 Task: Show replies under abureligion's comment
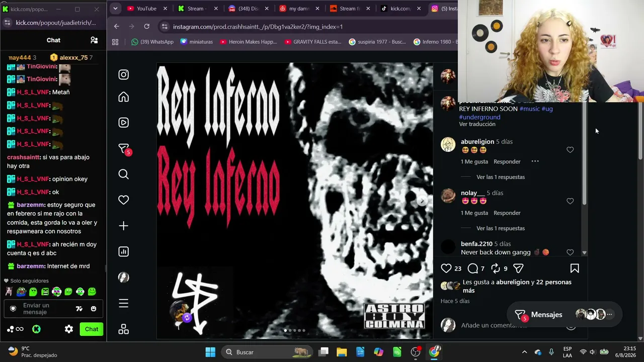(501, 177)
